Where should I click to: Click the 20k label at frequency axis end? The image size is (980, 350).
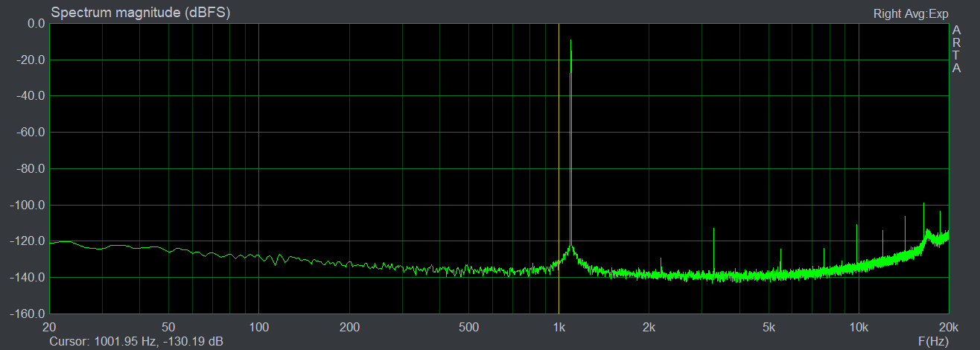(x=947, y=328)
